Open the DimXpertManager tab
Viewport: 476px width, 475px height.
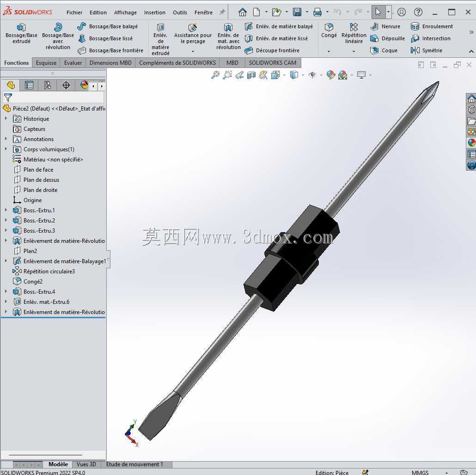[66, 86]
